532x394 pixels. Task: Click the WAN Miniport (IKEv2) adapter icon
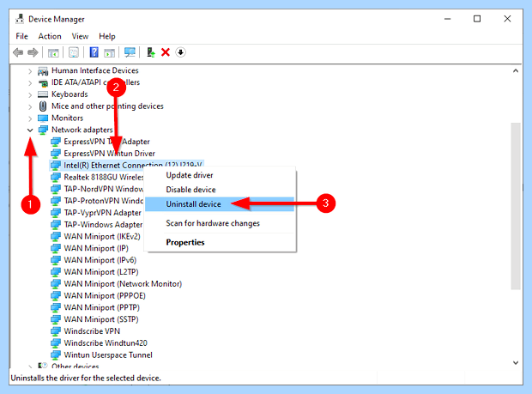[x=56, y=237]
